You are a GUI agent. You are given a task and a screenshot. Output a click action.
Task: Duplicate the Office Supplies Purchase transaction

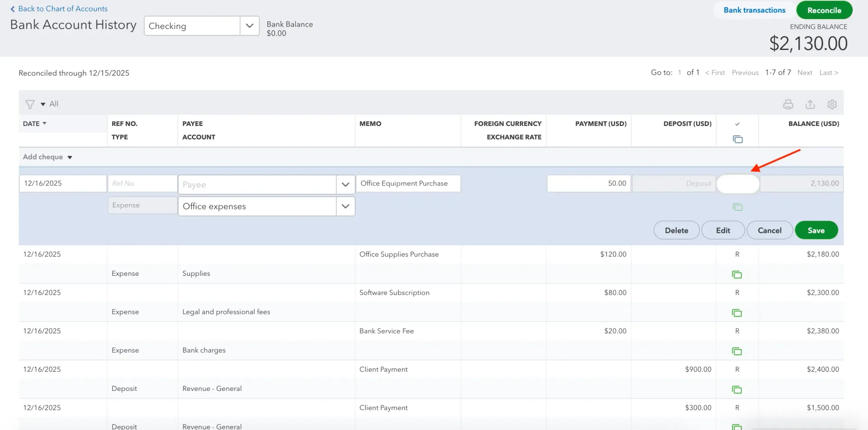pyautogui.click(x=737, y=274)
